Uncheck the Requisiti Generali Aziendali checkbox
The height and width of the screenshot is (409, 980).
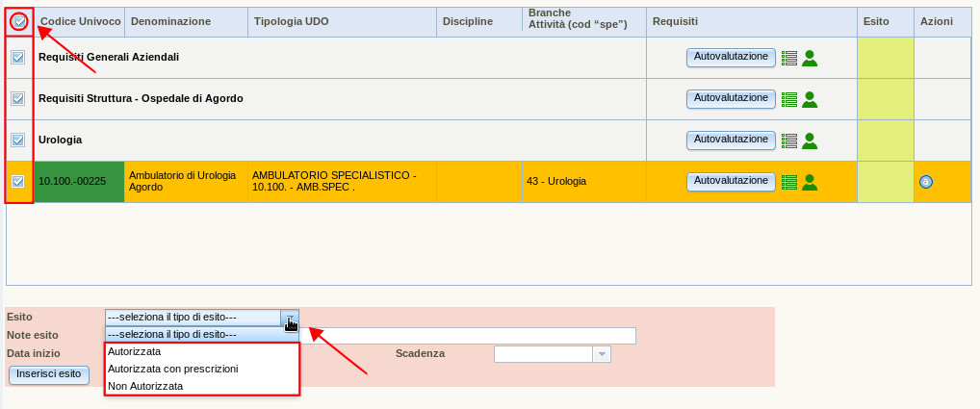click(x=18, y=58)
